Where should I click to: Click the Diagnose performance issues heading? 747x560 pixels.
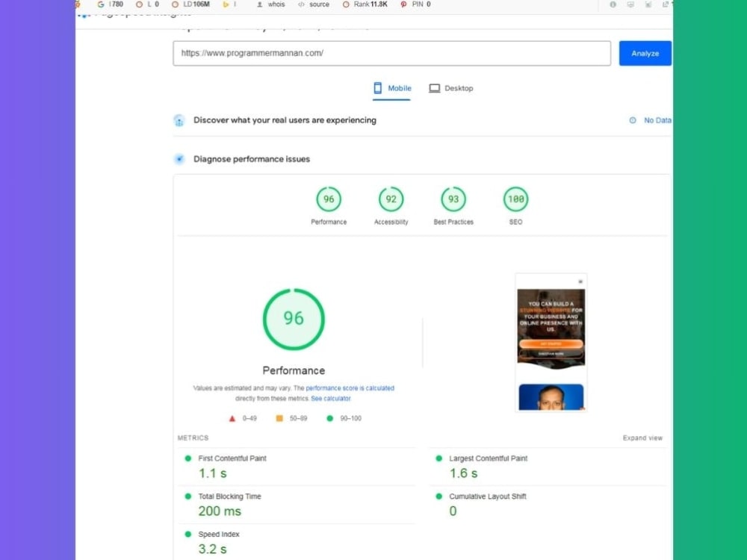point(252,159)
